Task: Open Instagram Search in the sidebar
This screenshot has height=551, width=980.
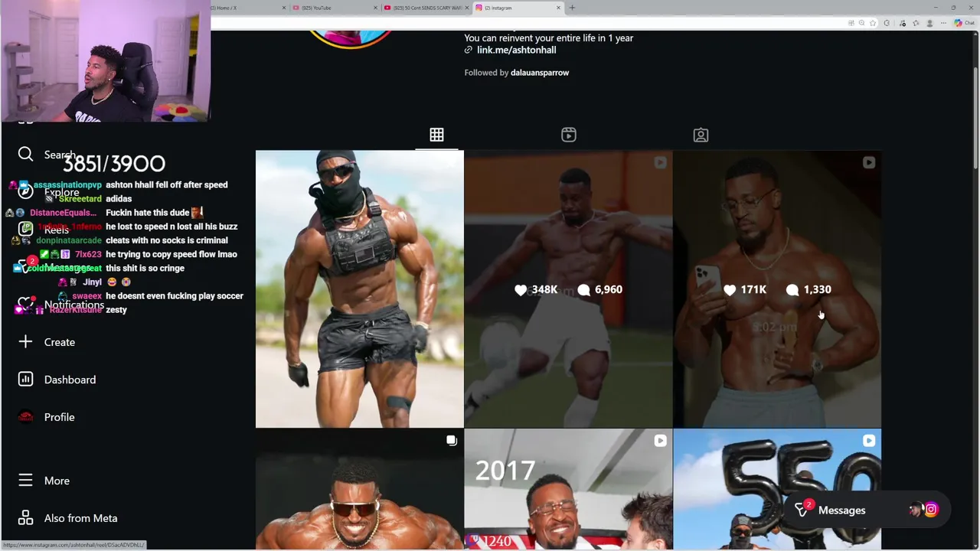Action: (x=46, y=155)
